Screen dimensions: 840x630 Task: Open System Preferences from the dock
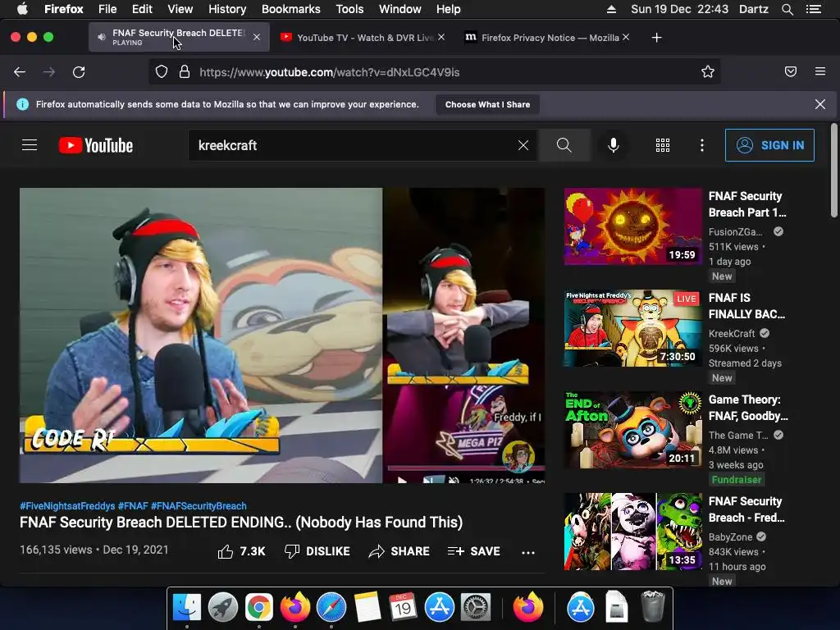[x=476, y=607]
